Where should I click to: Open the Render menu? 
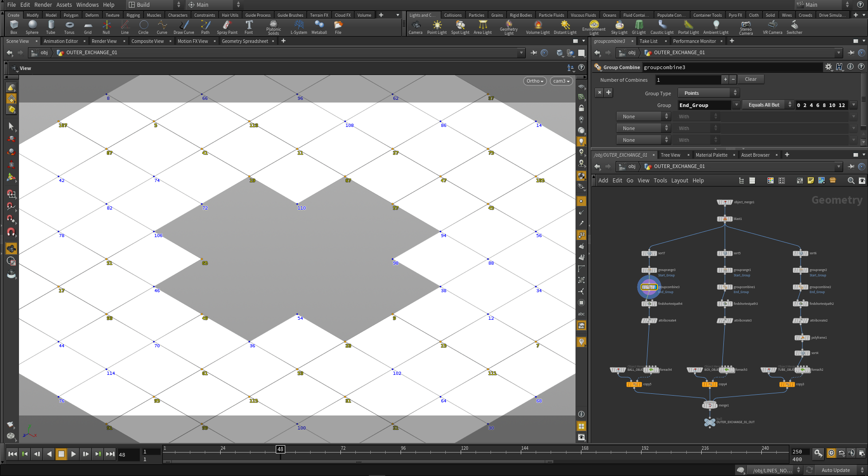pos(43,5)
